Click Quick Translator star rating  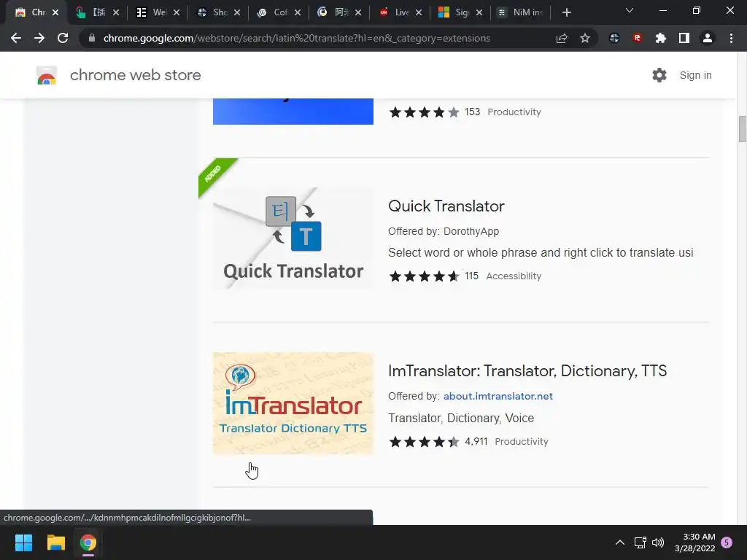(424, 276)
